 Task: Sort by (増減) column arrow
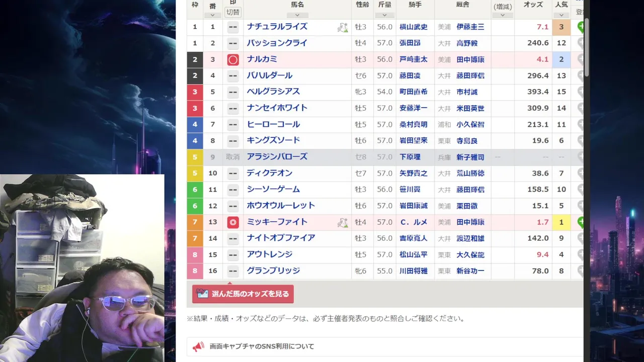pos(503,15)
